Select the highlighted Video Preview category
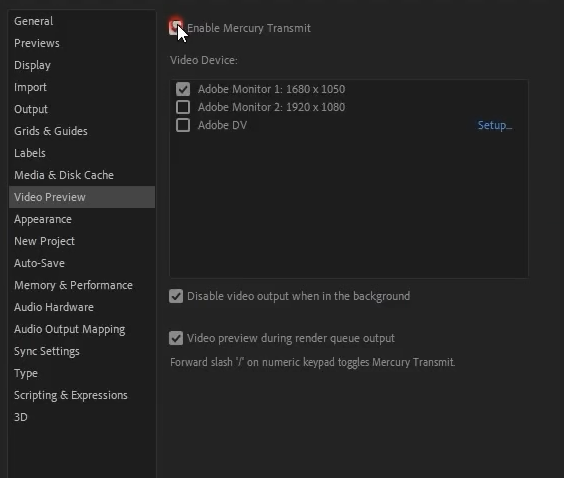564x478 pixels. (82, 197)
